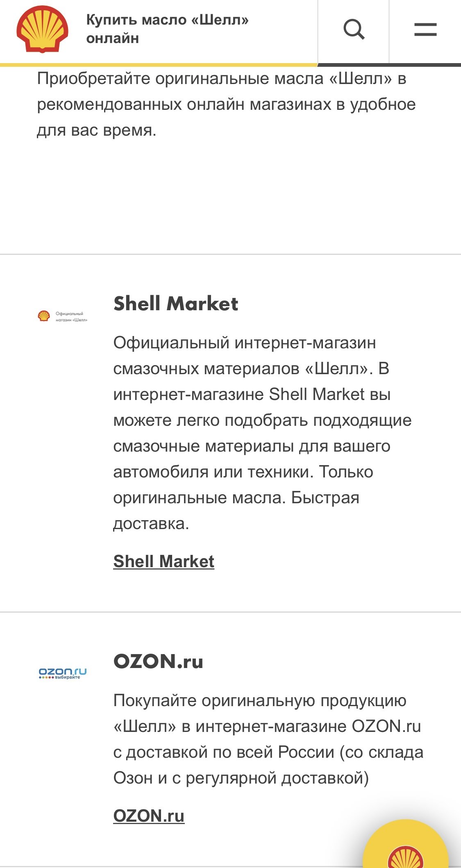461x868 pixels.
Task: Follow the underlined Shell Market link
Action: point(164,561)
